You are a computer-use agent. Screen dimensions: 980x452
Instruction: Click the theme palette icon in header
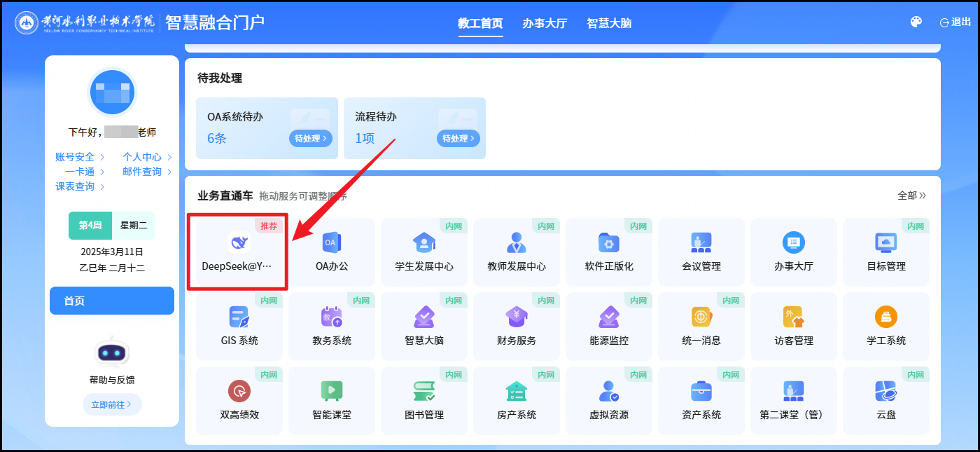916,22
